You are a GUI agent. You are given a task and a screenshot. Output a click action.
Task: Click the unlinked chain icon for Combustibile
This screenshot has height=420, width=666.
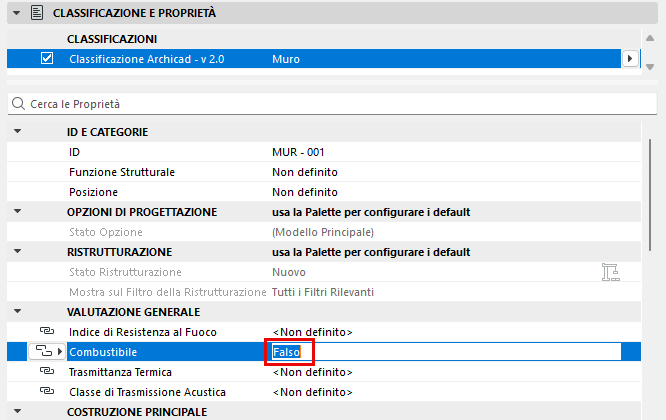click(x=43, y=351)
